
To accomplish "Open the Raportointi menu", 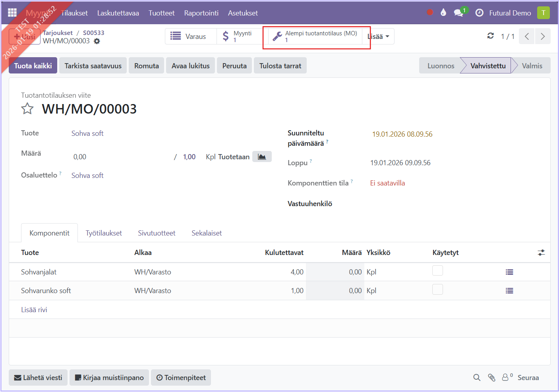I will (x=201, y=13).
